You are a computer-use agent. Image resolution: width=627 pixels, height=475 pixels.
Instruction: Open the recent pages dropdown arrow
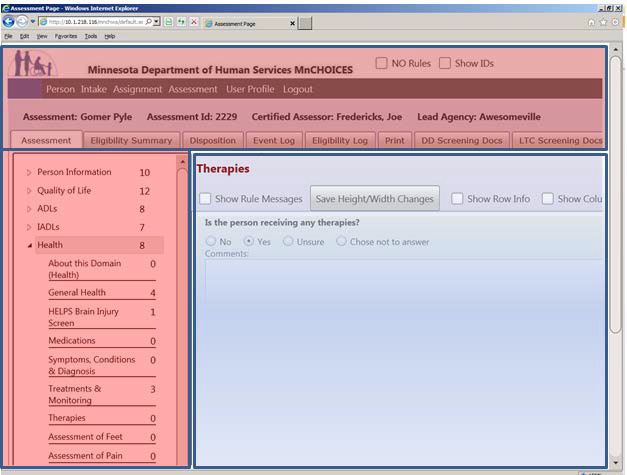33,22
